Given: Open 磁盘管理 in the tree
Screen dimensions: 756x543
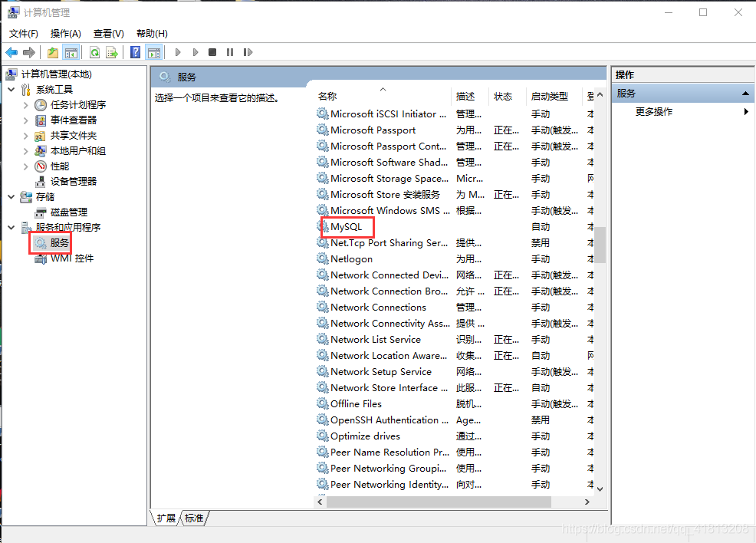Looking at the screenshot, I should click(69, 212).
